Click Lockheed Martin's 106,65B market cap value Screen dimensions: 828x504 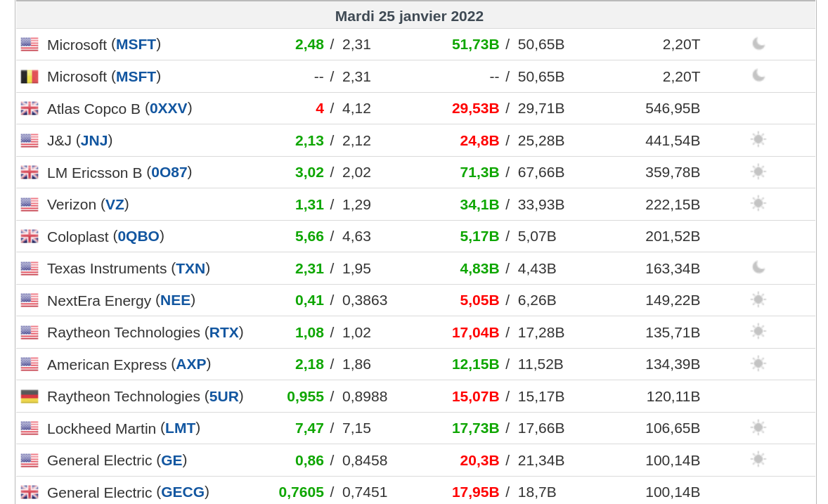point(673,428)
